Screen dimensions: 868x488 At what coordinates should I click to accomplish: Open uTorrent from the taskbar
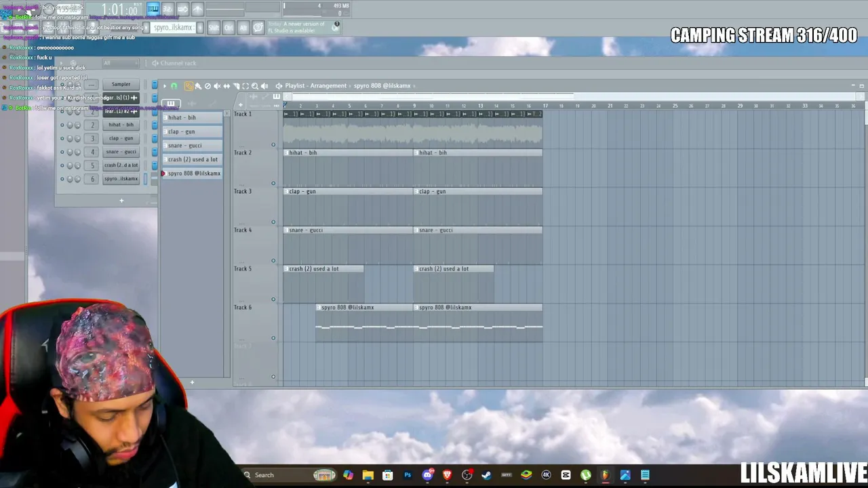585,475
